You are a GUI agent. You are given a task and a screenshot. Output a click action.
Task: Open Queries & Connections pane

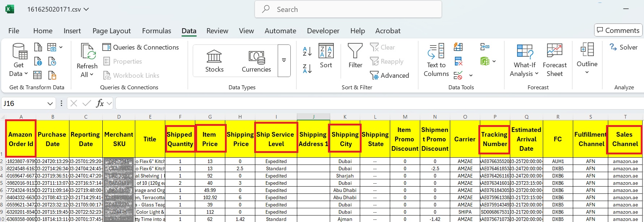[141, 47]
